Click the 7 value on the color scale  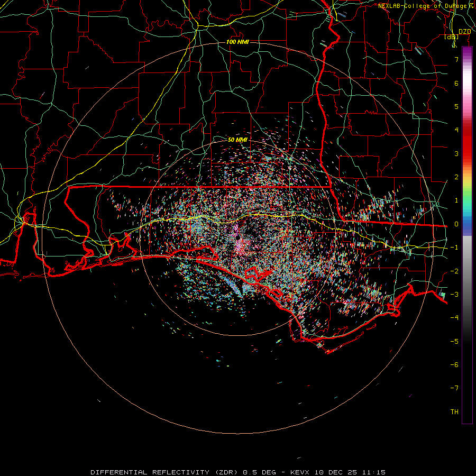[456, 59]
